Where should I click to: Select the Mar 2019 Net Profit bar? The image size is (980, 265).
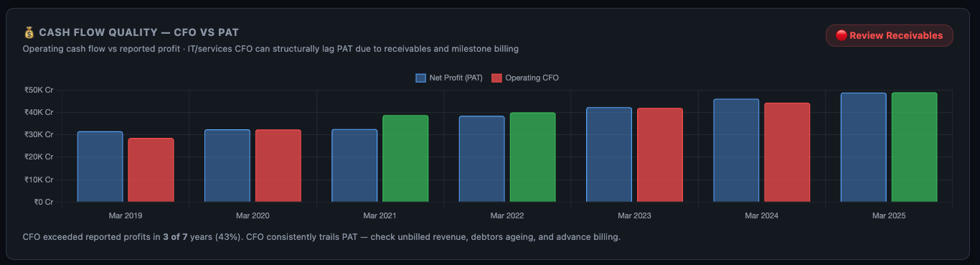[100, 167]
